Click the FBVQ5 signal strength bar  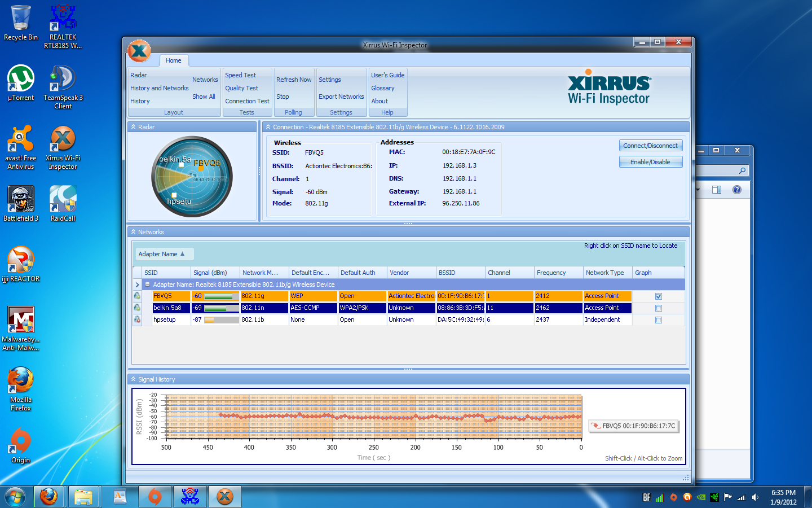[x=221, y=296]
